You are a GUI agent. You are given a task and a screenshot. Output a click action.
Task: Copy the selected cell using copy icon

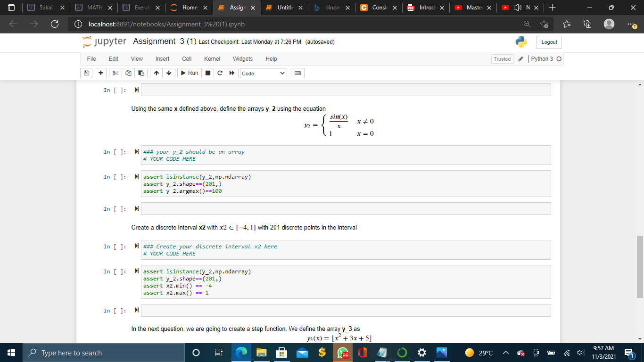click(128, 73)
